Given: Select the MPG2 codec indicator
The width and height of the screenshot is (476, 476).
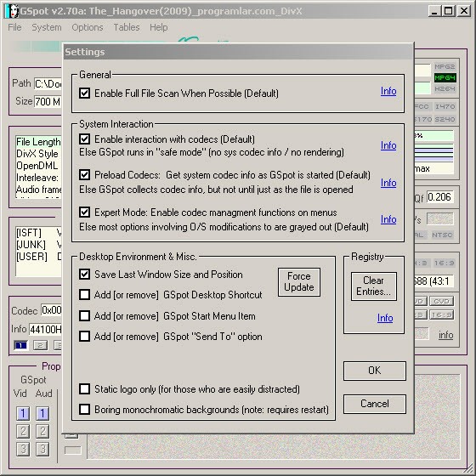Looking at the screenshot, I should [445, 66].
